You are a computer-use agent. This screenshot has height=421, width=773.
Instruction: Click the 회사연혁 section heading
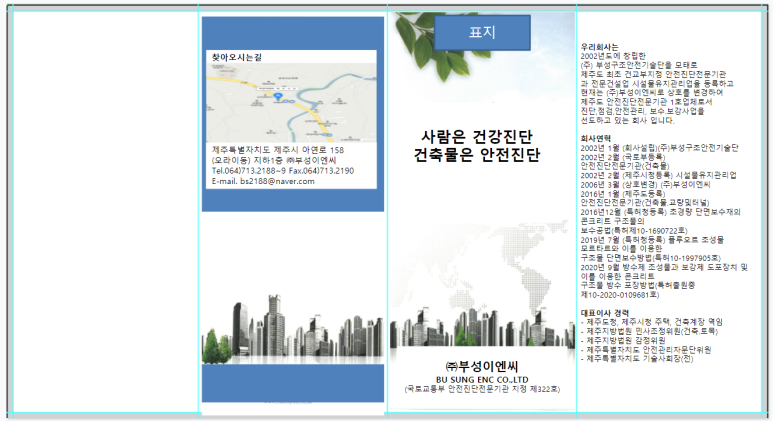(597, 138)
